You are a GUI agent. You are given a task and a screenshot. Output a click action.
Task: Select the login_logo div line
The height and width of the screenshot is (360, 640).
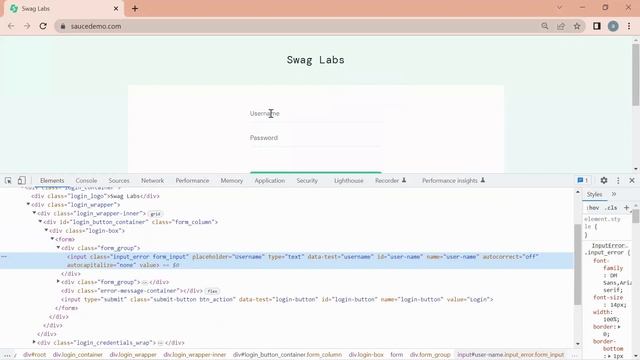click(x=95, y=196)
